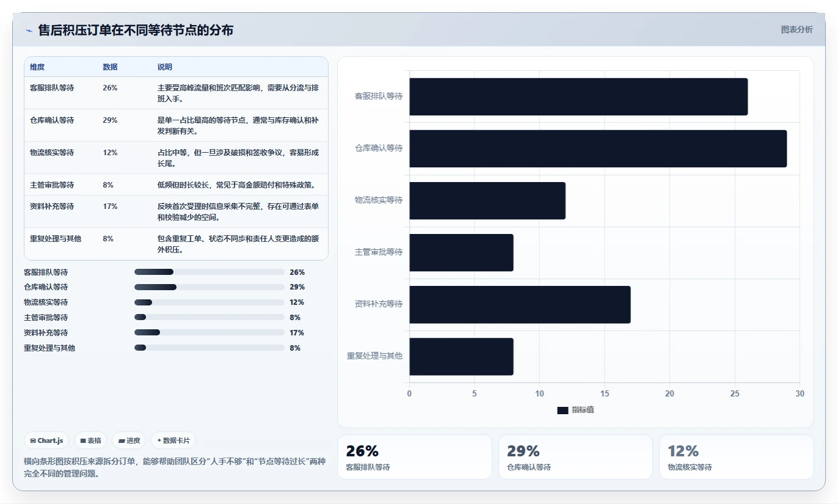
Task: Open the 图表分析 label in header
Action: (x=796, y=29)
